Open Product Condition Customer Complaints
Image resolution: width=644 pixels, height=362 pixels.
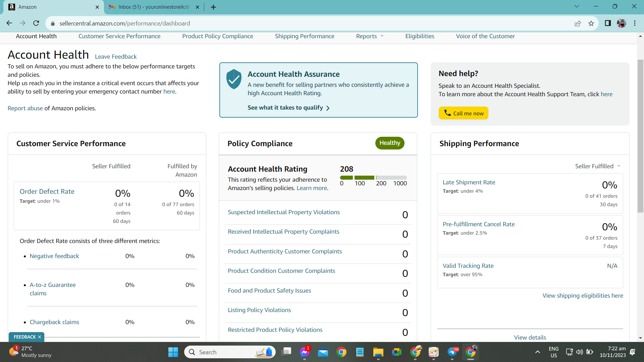point(281,271)
